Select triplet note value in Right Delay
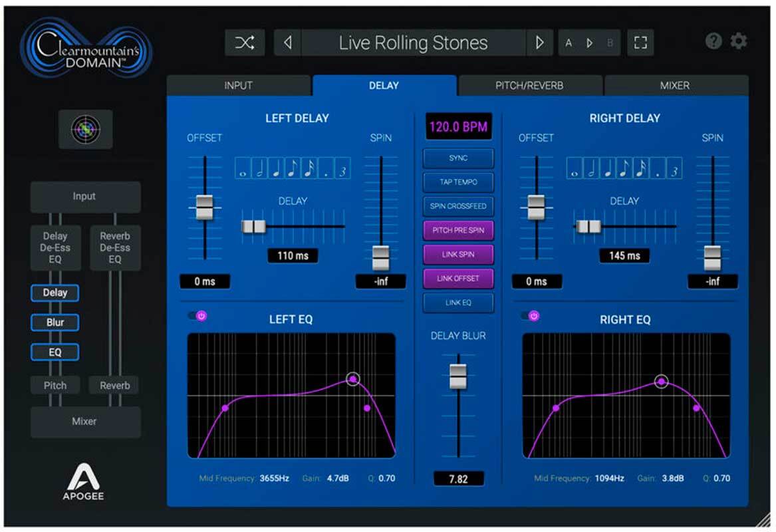776x532 pixels. (x=674, y=168)
